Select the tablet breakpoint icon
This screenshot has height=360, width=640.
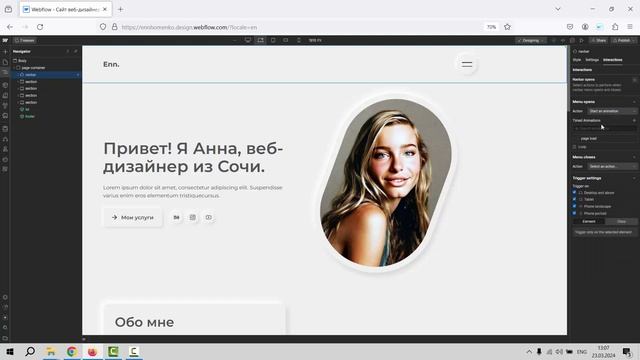273,40
